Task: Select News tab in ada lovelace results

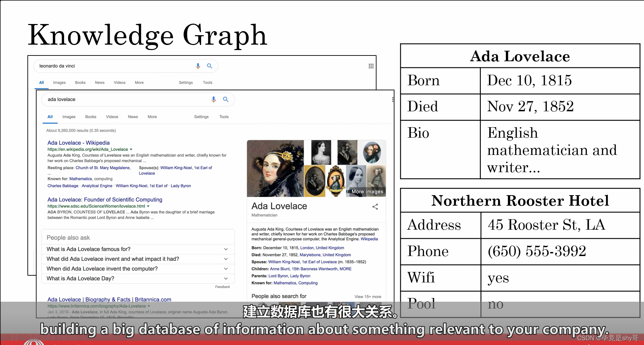Action: 133,117
